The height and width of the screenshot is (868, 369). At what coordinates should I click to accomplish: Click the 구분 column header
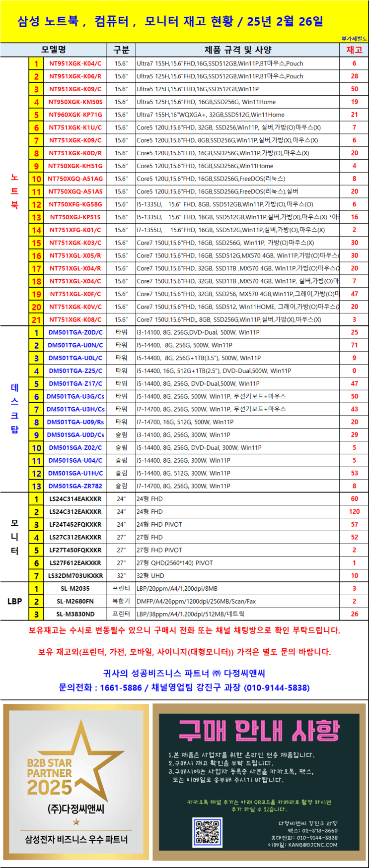tap(121, 50)
